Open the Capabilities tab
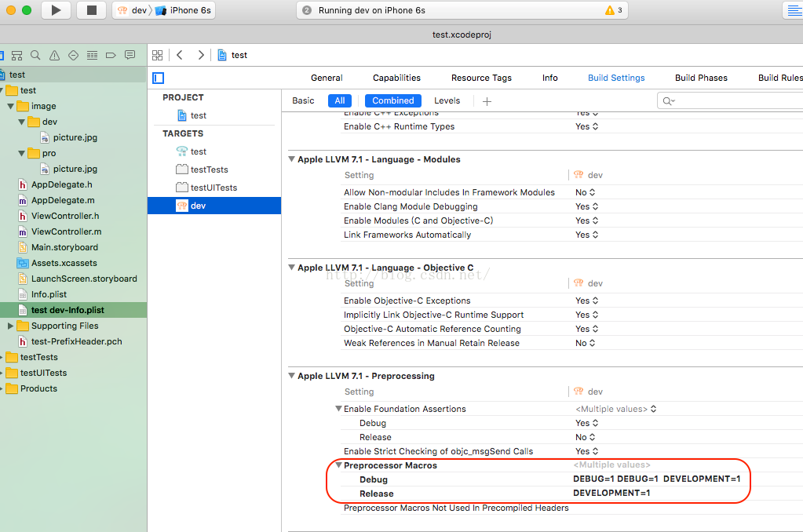 point(396,78)
